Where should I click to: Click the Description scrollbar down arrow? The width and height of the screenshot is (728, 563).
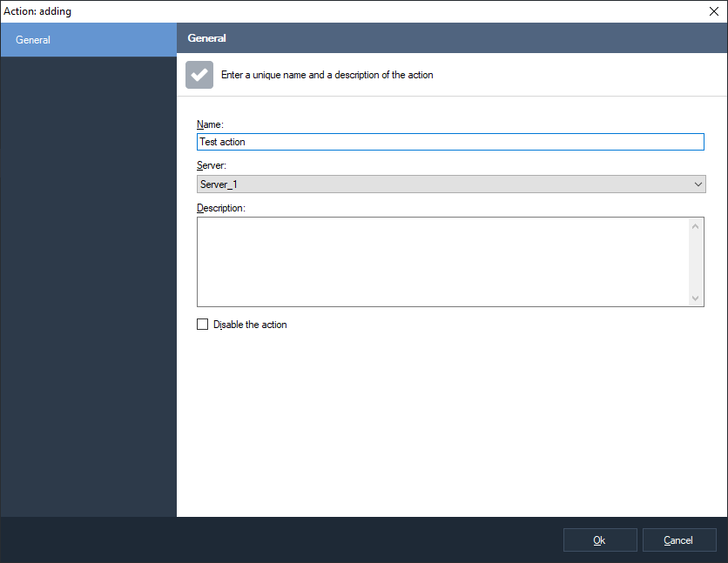pyautogui.click(x=696, y=298)
